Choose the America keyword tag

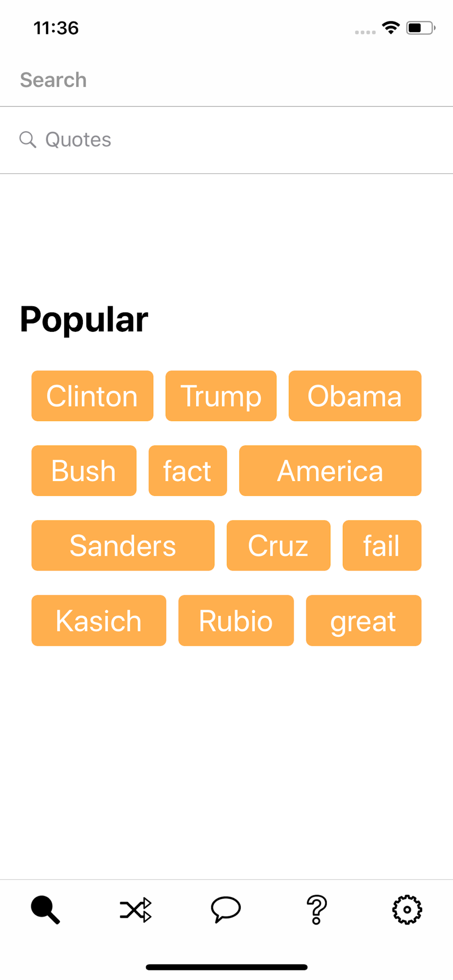[x=330, y=471]
